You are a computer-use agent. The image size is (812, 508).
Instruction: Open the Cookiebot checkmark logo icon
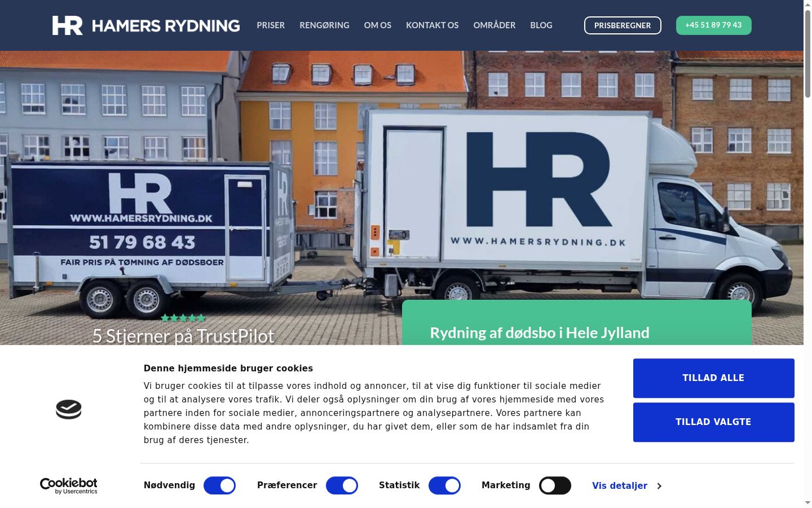click(x=69, y=409)
